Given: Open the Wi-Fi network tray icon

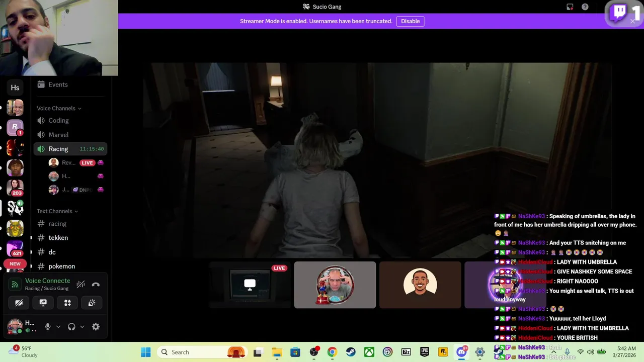Looking at the screenshot, I should (x=580, y=352).
